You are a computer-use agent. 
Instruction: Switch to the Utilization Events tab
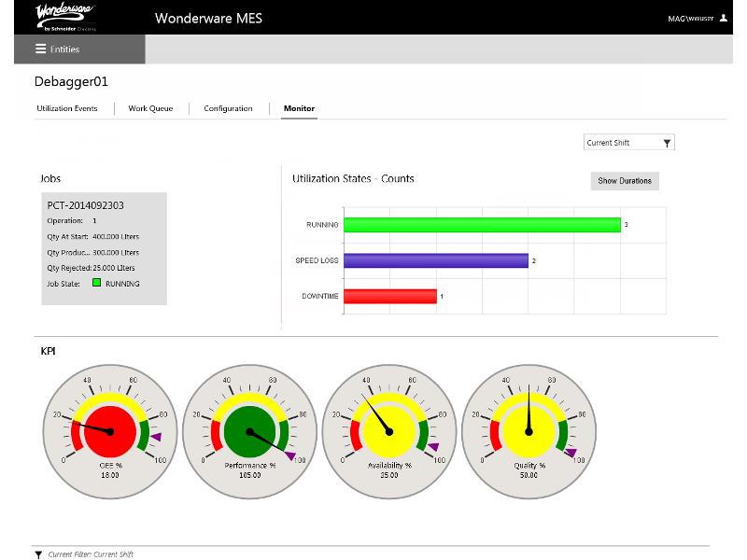pyautogui.click(x=67, y=108)
